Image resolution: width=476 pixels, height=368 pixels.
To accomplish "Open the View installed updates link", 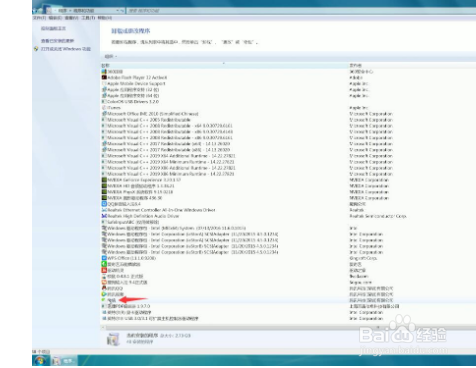I will point(57,41).
